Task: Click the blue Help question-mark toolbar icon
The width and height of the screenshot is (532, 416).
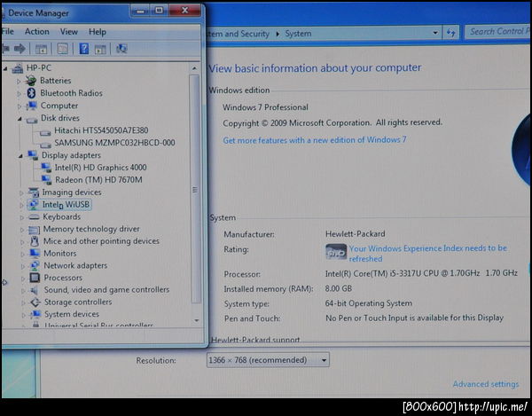Action: [84, 49]
